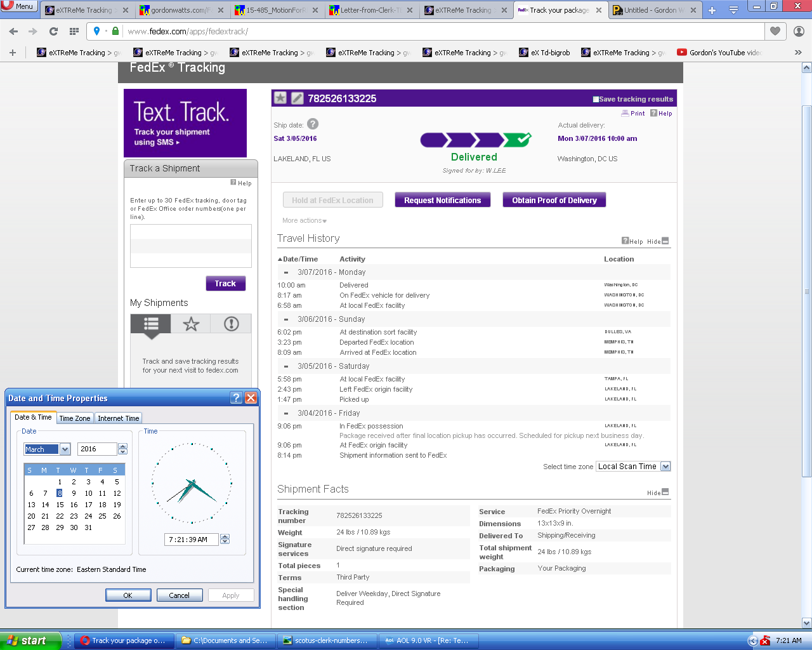
Task: Collapse the 3/07/2016 Monday group
Action: click(286, 272)
